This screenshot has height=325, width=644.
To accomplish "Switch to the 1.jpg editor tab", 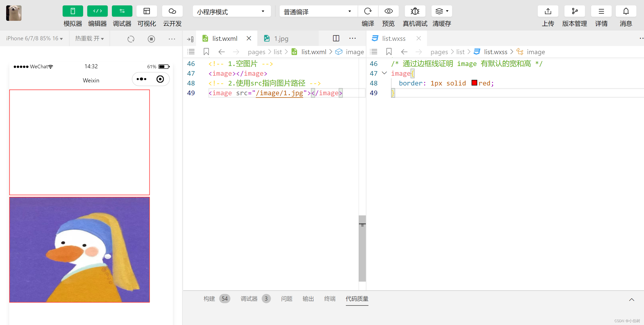I will [281, 39].
